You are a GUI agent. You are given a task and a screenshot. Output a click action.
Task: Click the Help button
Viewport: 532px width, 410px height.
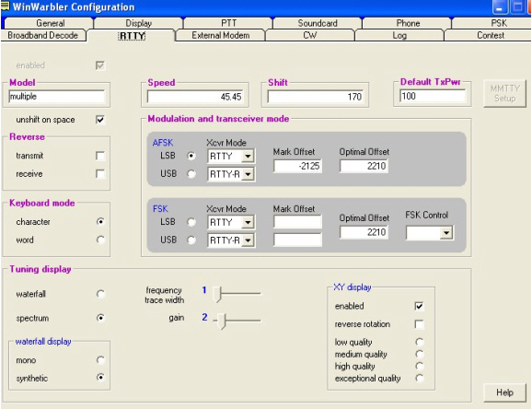504,392
